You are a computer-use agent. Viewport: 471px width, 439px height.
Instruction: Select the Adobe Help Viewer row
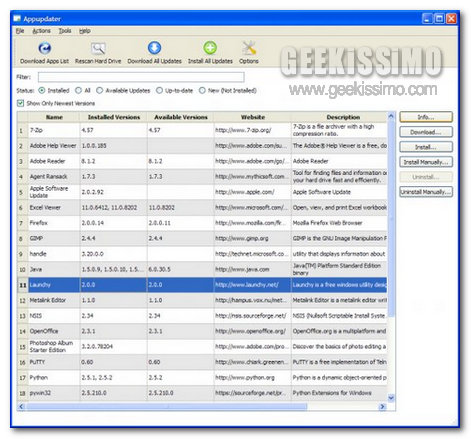[202, 146]
